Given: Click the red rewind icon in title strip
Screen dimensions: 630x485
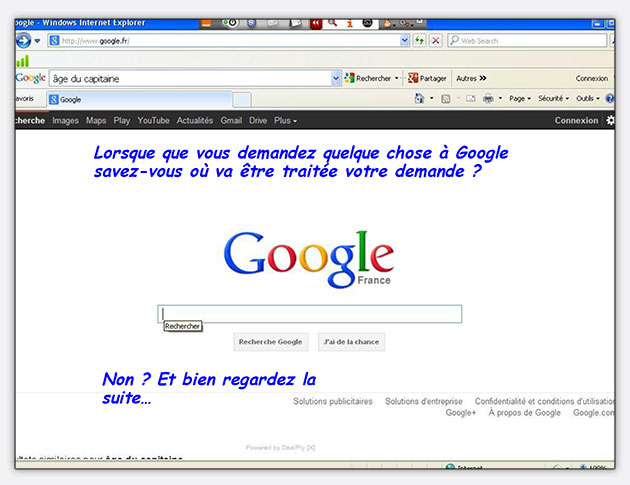Looking at the screenshot, I should point(316,24).
